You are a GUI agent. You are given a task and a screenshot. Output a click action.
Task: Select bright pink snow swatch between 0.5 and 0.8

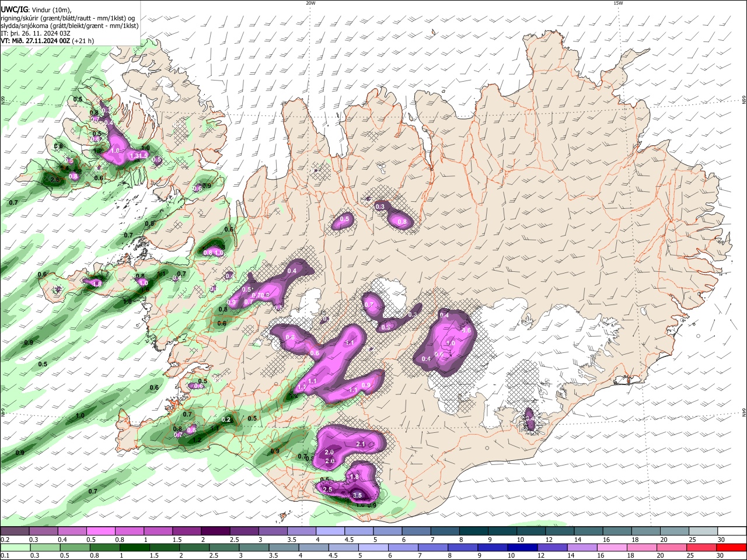coord(101,531)
